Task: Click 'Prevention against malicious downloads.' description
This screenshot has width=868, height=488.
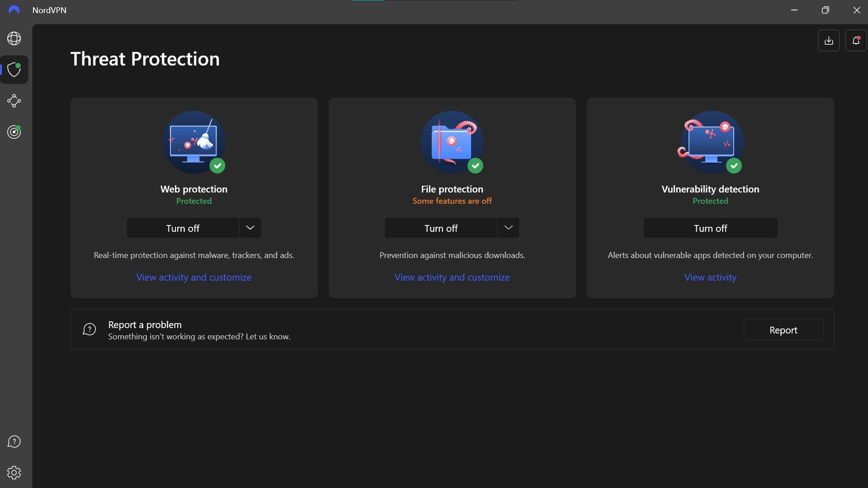Action: pyautogui.click(x=452, y=255)
